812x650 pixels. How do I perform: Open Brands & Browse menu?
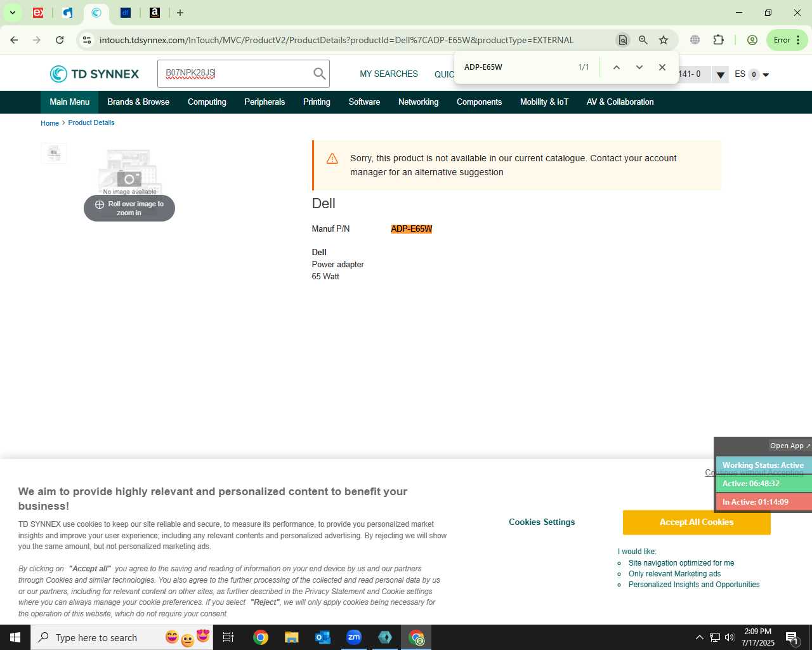coord(138,102)
